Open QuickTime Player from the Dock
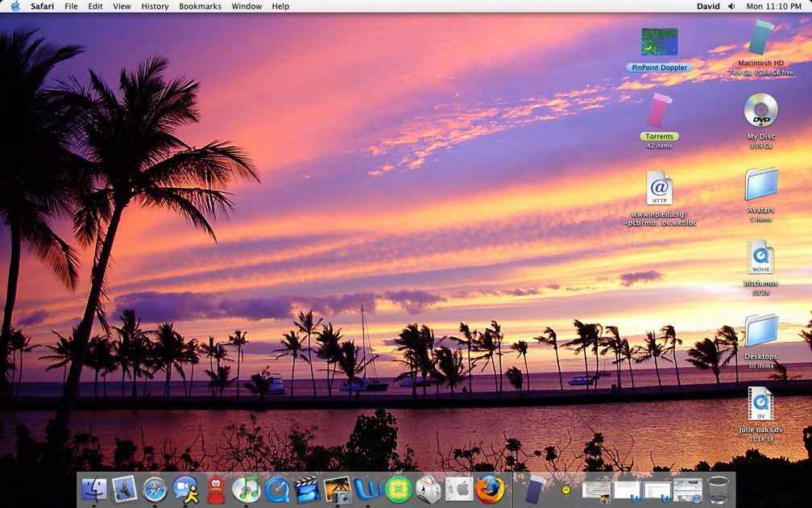 click(x=277, y=490)
